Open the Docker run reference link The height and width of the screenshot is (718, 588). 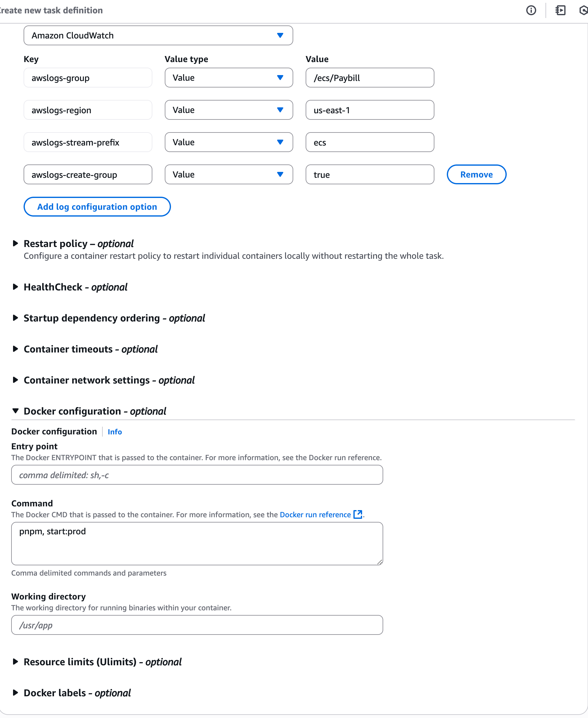[x=315, y=515]
